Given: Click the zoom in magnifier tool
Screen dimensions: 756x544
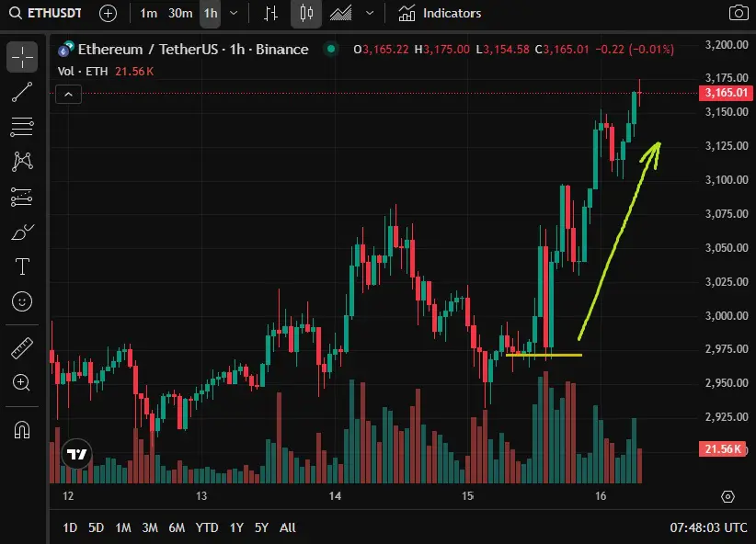Looking at the screenshot, I should click(x=21, y=382).
